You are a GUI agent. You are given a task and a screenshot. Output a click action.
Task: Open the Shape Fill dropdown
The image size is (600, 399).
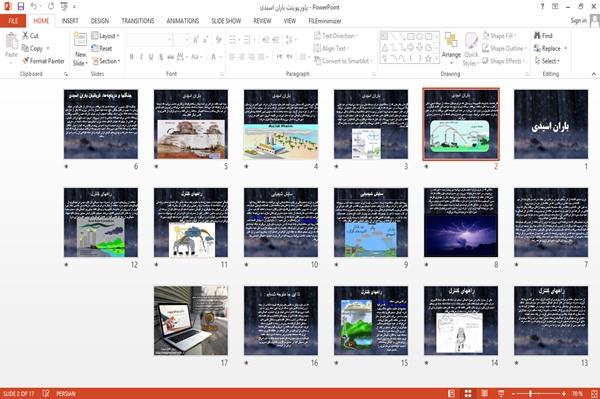click(500, 36)
